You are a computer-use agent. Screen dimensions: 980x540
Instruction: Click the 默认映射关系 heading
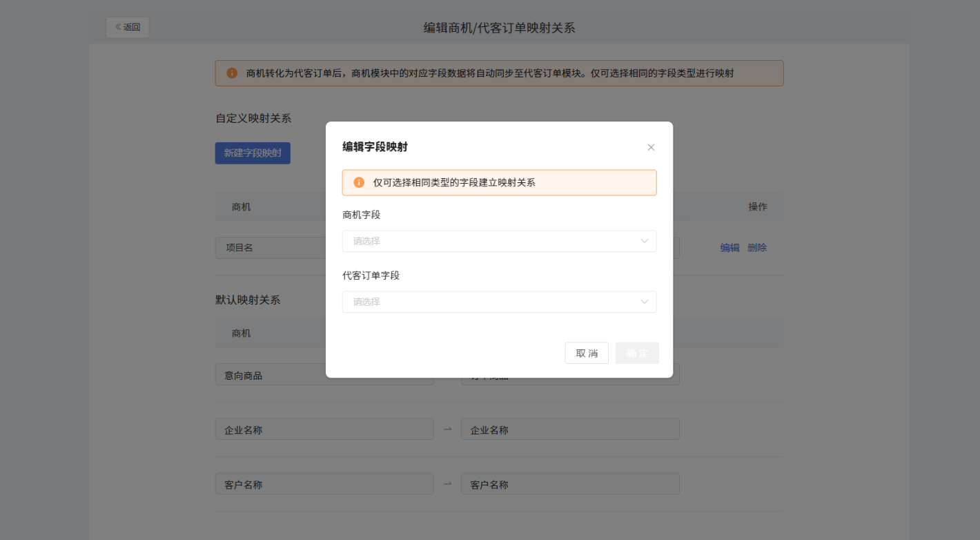click(248, 300)
